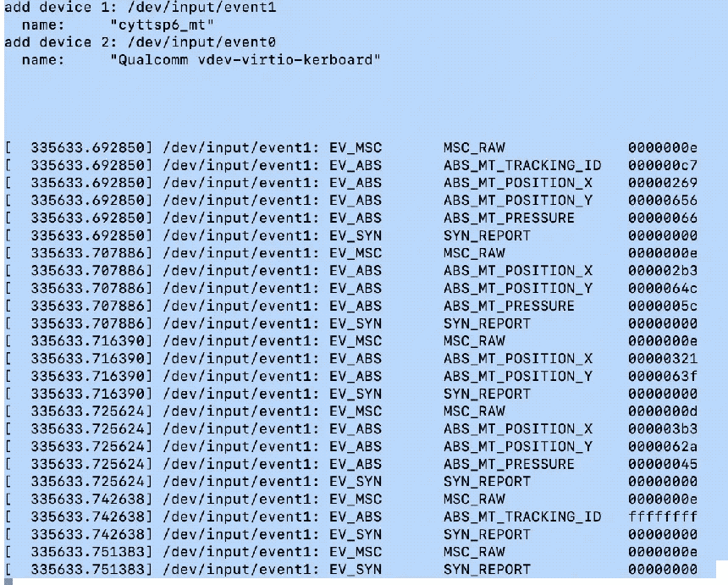This screenshot has height=585, width=728.
Task: Click the ABS_MT_POSITION_Y value 0000062a
Action: point(663,447)
